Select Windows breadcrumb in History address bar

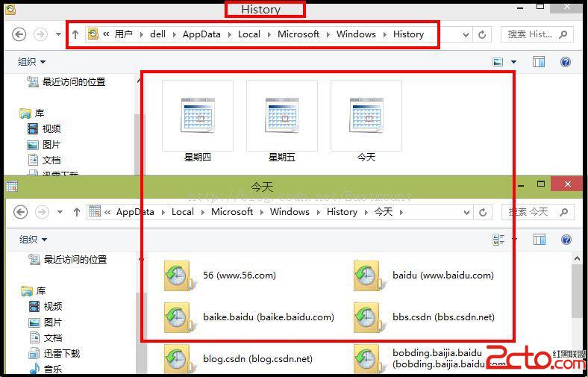pyautogui.click(x=356, y=34)
